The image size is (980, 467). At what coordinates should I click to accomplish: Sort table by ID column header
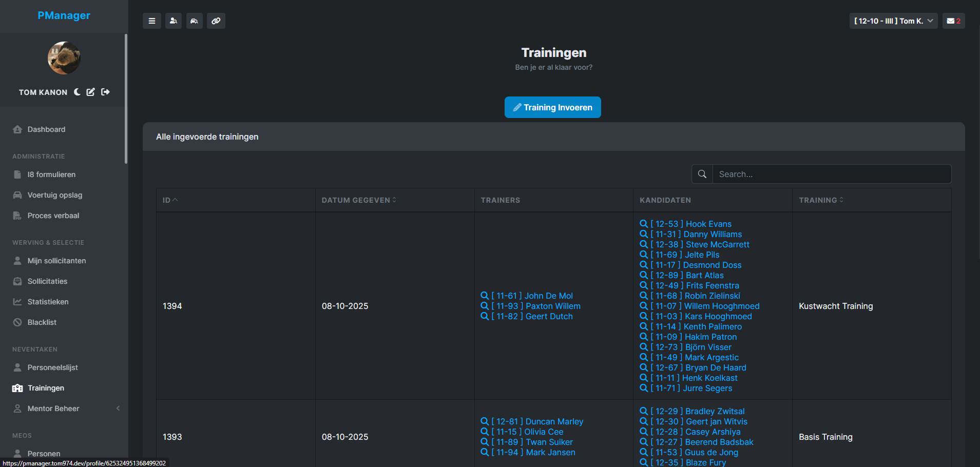coord(170,200)
